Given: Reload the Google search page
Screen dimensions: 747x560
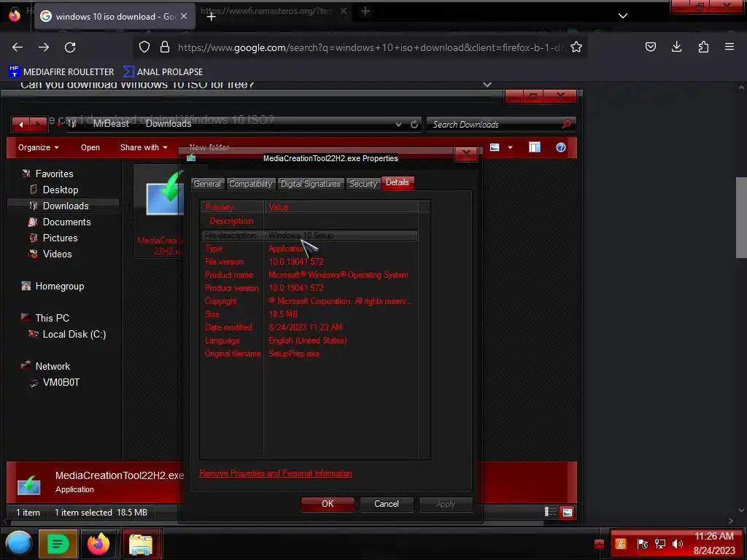Looking at the screenshot, I should tap(70, 47).
